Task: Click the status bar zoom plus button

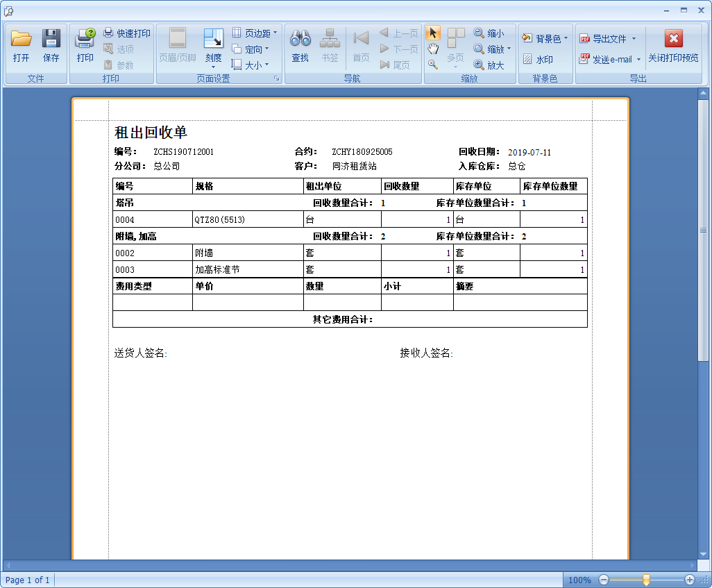Action: [x=689, y=580]
